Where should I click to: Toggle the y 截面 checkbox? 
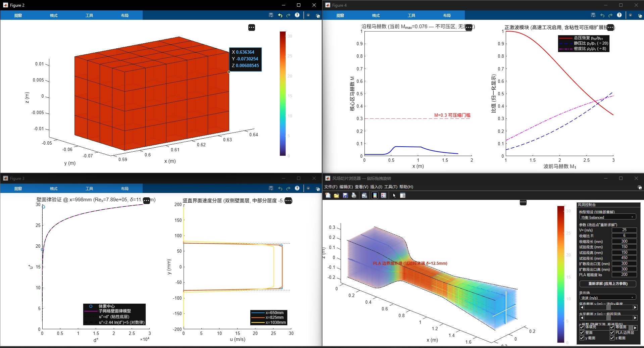tap(582, 338)
